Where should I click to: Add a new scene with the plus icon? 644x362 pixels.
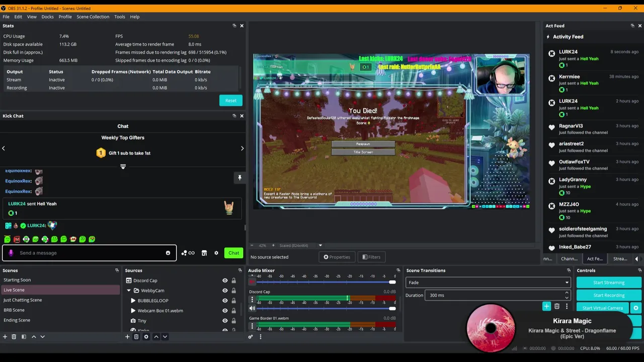(x=5, y=336)
